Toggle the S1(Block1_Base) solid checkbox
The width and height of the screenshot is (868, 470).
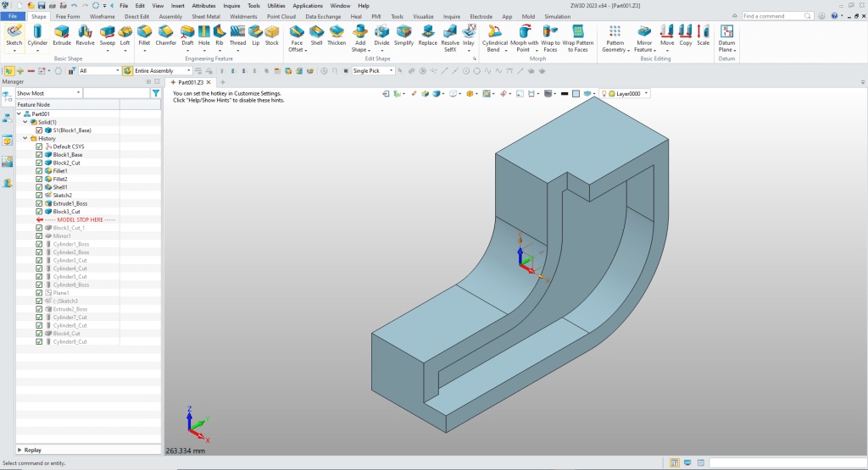tap(39, 130)
